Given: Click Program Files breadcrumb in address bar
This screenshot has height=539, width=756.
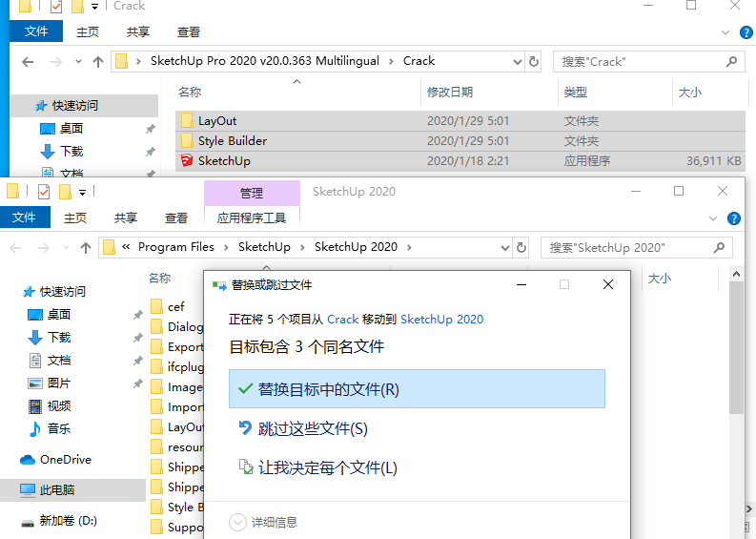Looking at the screenshot, I should click(176, 247).
